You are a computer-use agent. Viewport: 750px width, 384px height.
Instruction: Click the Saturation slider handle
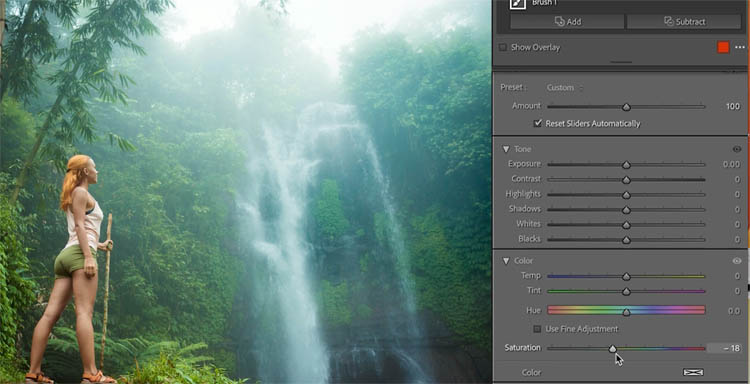[x=613, y=349]
